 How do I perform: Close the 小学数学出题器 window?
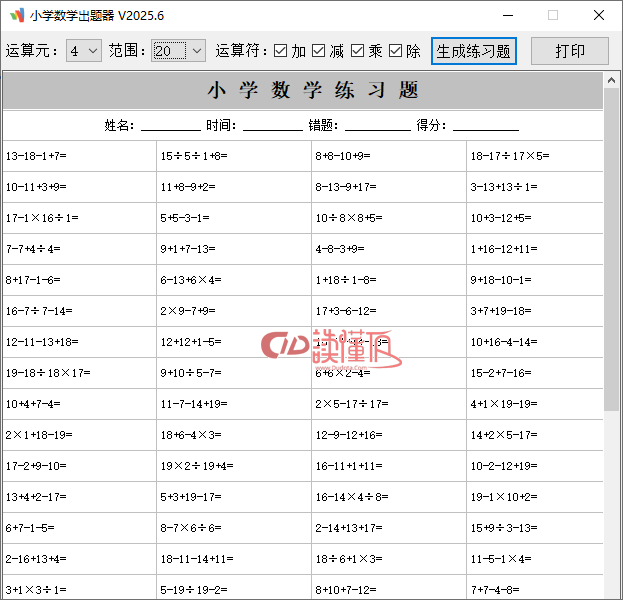click(x=599, y=15)
